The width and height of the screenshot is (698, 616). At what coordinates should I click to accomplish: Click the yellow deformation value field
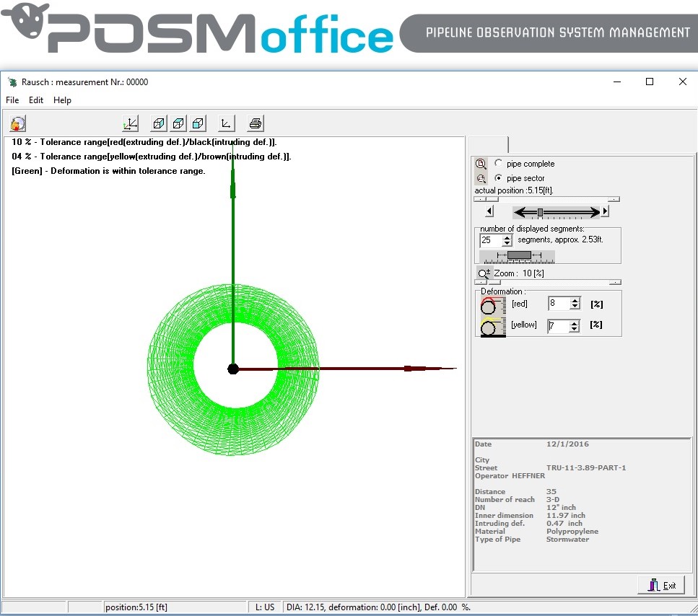pyautogui.click(x=559, y=326)
